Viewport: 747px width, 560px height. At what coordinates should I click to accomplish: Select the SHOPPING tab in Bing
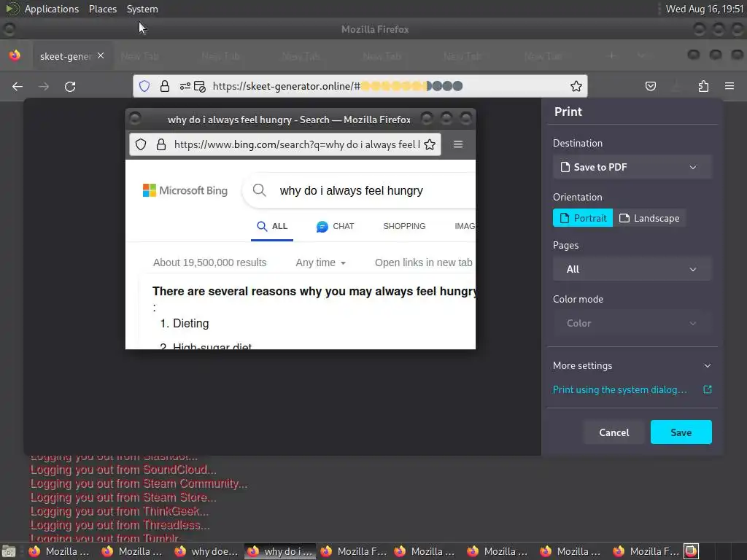point(404,226)
